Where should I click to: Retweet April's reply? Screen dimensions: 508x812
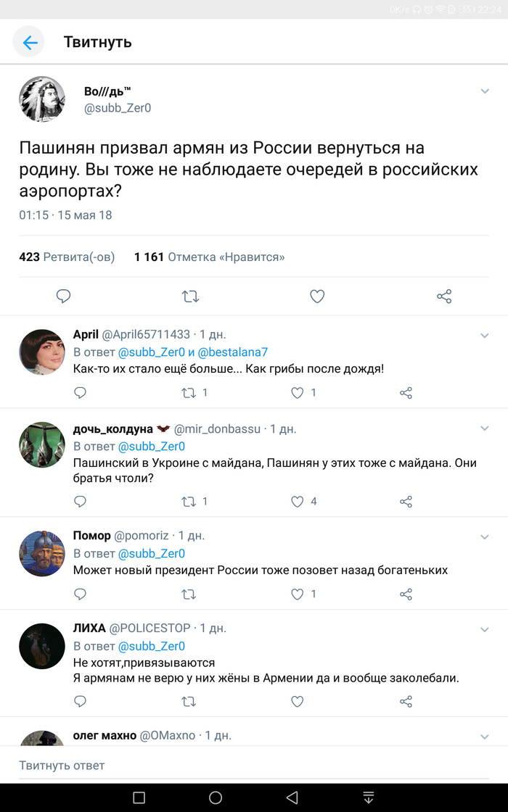[x=189, y=392]
